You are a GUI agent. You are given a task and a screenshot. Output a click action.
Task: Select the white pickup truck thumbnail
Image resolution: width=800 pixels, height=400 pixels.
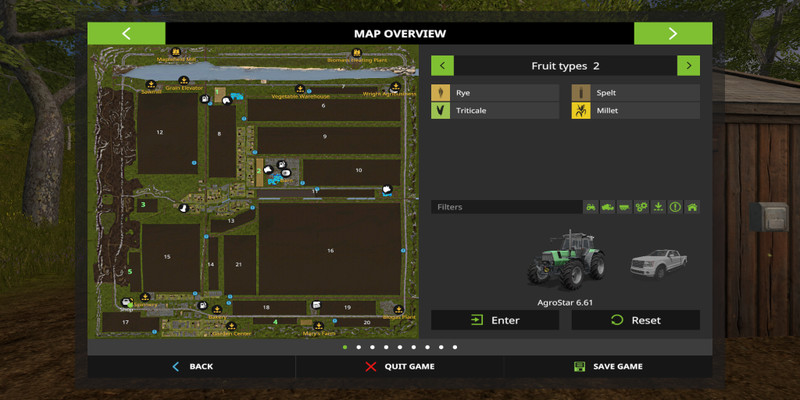click(x=657, y=263)
